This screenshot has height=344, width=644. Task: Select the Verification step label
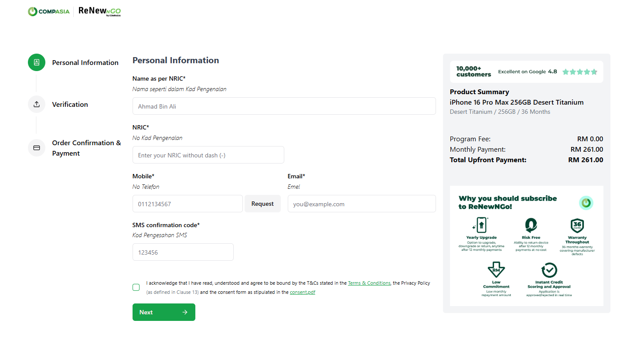[x=70, y=105]
